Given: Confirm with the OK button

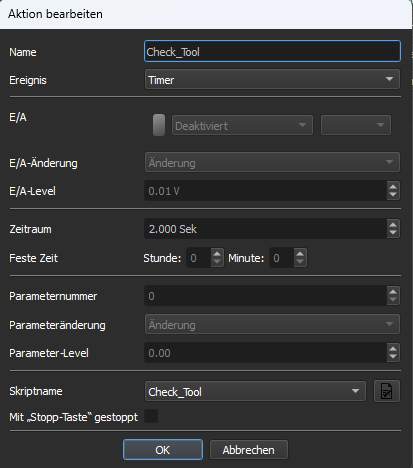Looking at the screenshot, I should 163,450.
